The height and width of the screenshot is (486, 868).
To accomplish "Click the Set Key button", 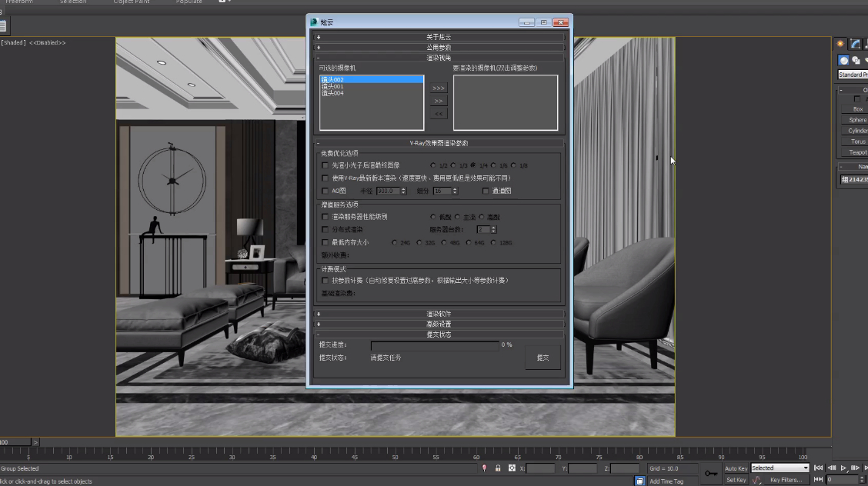I will click(736, 480).
